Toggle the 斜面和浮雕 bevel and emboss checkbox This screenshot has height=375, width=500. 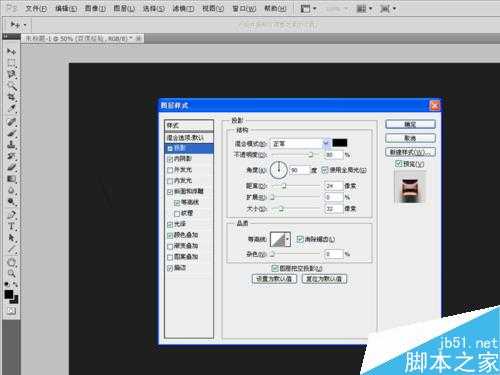[170, 192]
